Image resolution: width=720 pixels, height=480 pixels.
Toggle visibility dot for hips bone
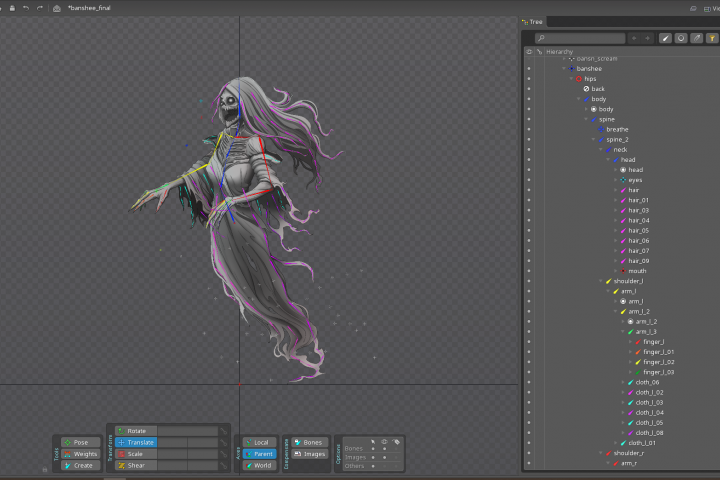pyautogui.click(x=528, y=78)
